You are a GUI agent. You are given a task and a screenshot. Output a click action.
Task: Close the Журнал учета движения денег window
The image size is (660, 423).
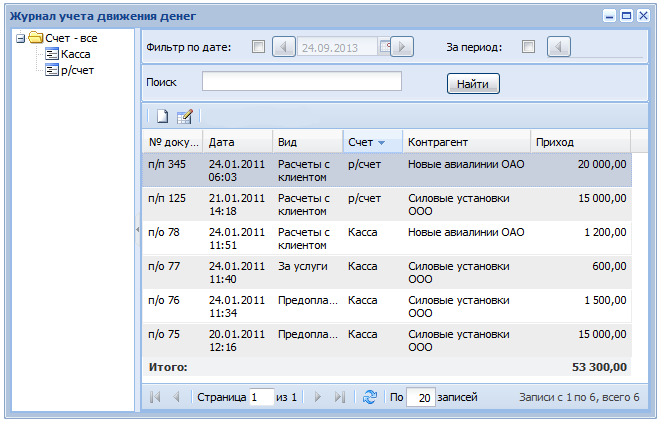643,16
